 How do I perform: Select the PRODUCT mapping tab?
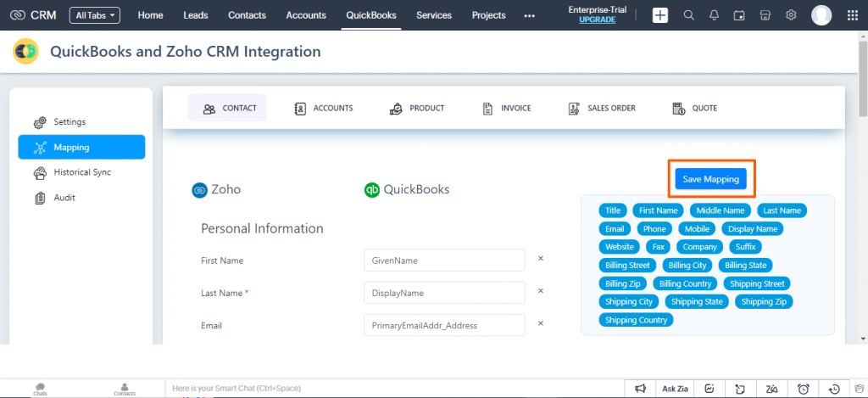(x=417, y=108)
